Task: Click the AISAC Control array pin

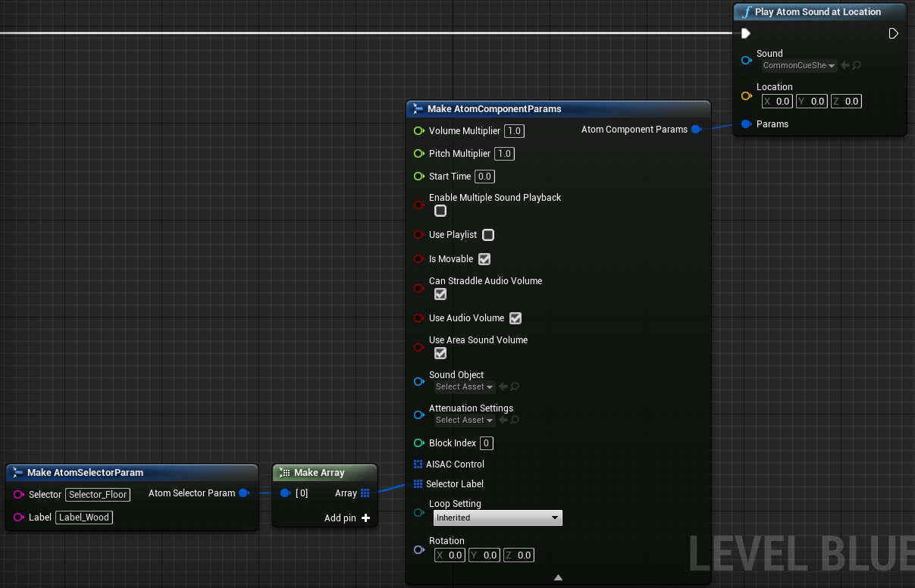Action: click(419, 464)
